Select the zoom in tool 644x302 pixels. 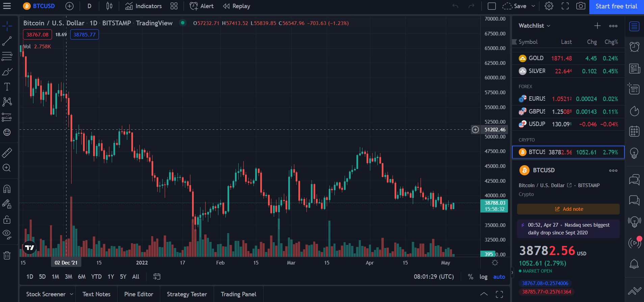(x=7, y=168)
